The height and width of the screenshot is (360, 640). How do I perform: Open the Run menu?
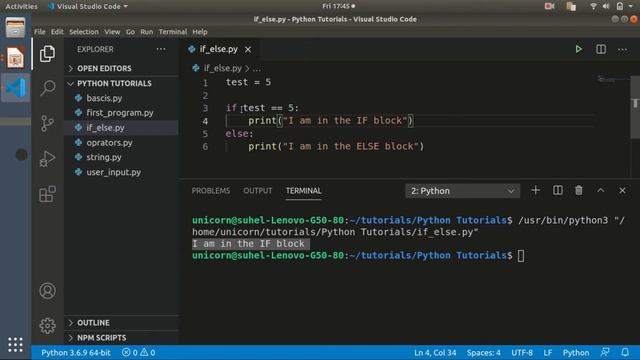(147, 32)
